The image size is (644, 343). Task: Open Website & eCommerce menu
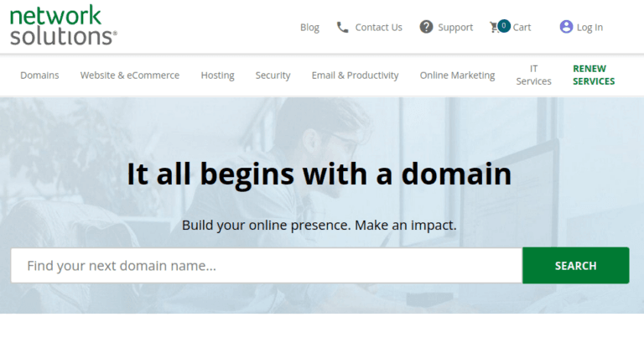click(x=130, y=75)
